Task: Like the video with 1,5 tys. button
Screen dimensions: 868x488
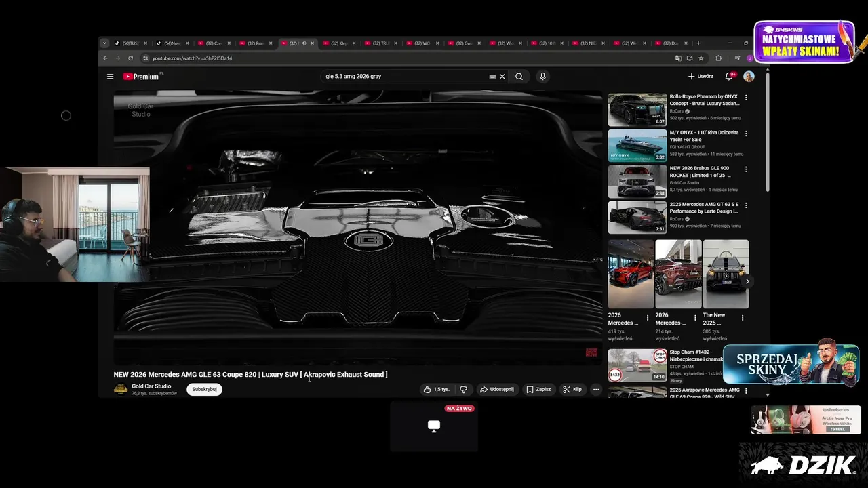Action: [436, 389]
